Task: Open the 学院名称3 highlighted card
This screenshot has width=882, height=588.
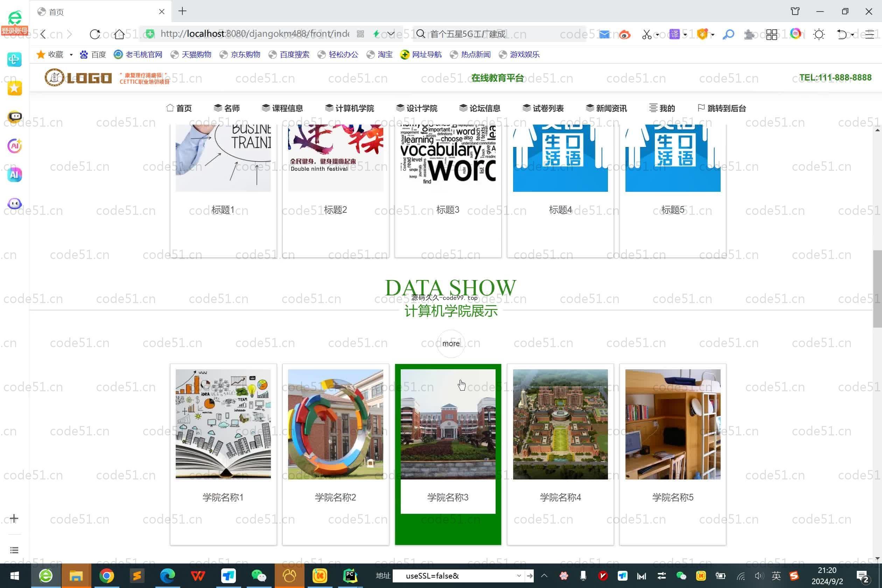Action: [x=448, y=454]
